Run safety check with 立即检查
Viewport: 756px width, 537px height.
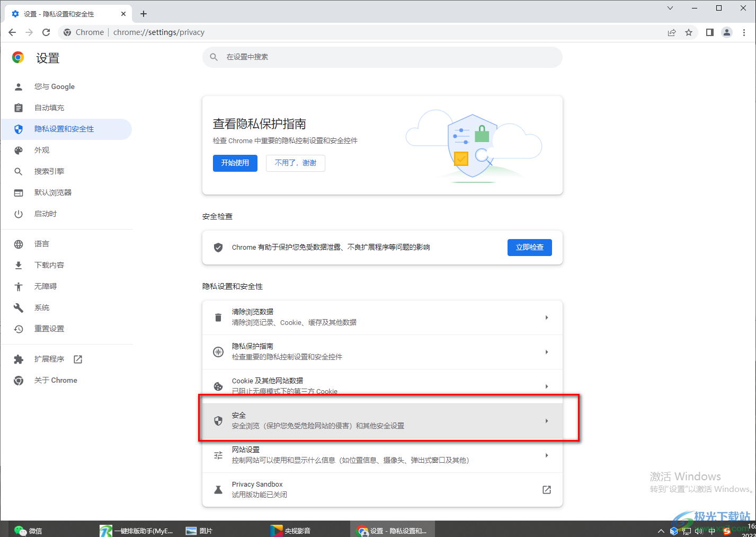click(x=530, y=248)
